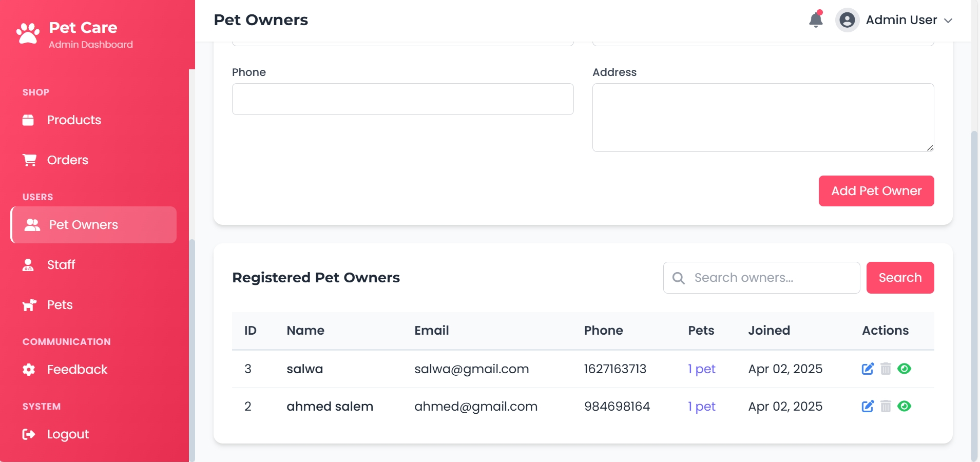Click the notification bell icon
Screen dimensions: 980x462
815,20
